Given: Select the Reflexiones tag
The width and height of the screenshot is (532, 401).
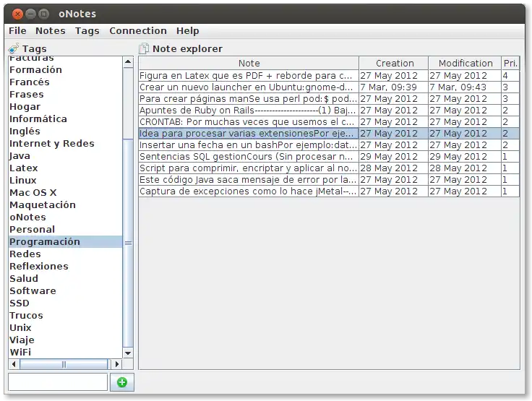Looking at the screenshot, I should pos(65,266).
